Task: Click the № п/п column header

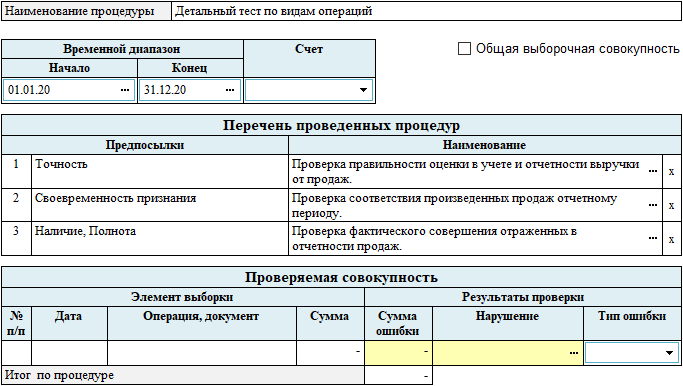Action: [17, 323]
